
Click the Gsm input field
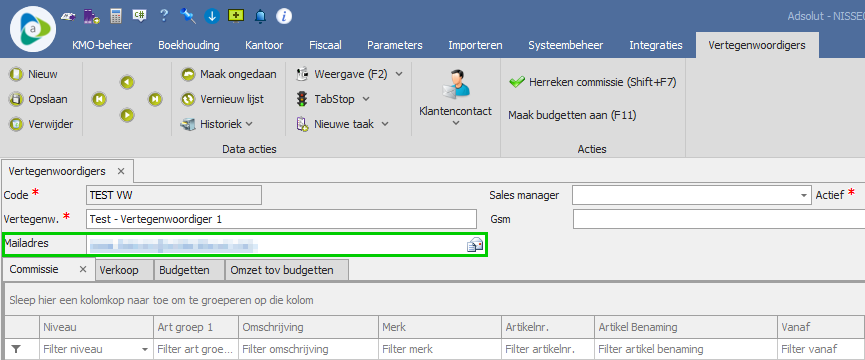pos(719,219)
